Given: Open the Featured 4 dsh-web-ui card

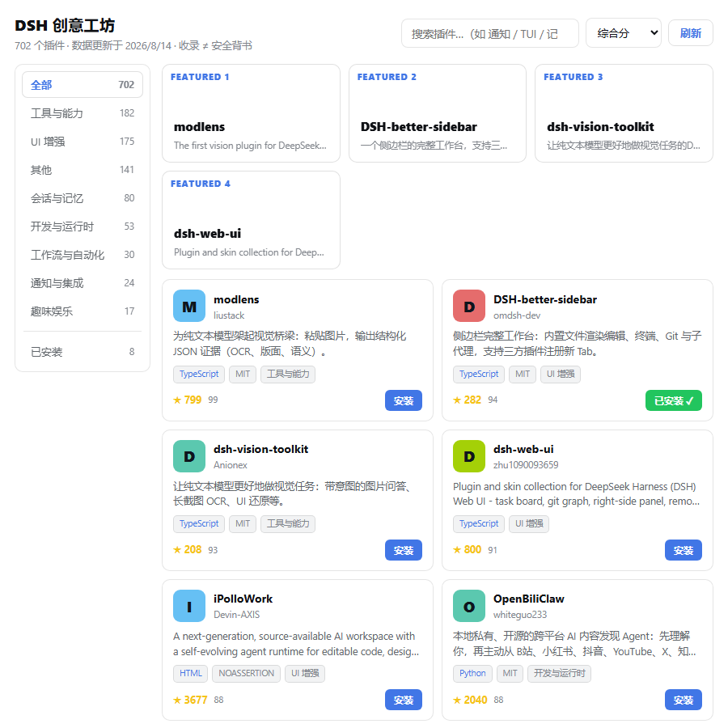Looking at the screenshot, I should click(251, 220).
